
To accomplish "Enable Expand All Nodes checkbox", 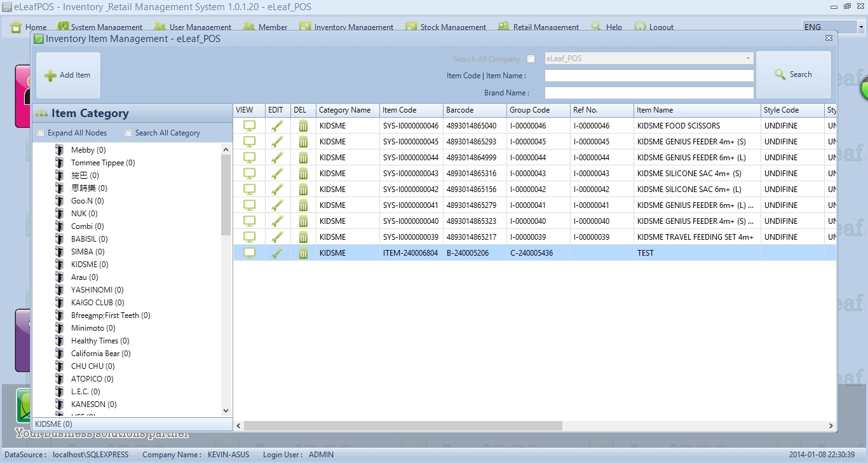I will [41, 133].
